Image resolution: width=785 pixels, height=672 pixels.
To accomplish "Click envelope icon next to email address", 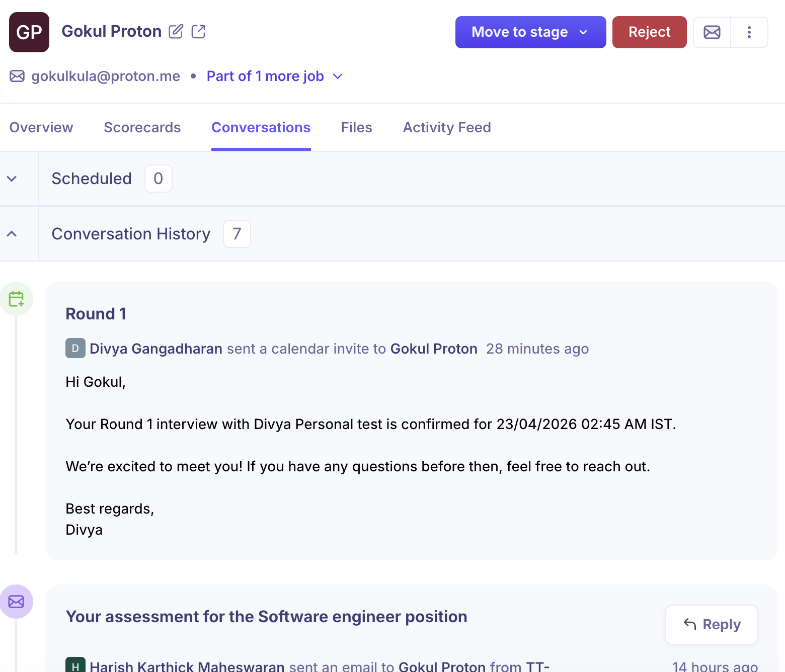I will (x=17, y=76).
